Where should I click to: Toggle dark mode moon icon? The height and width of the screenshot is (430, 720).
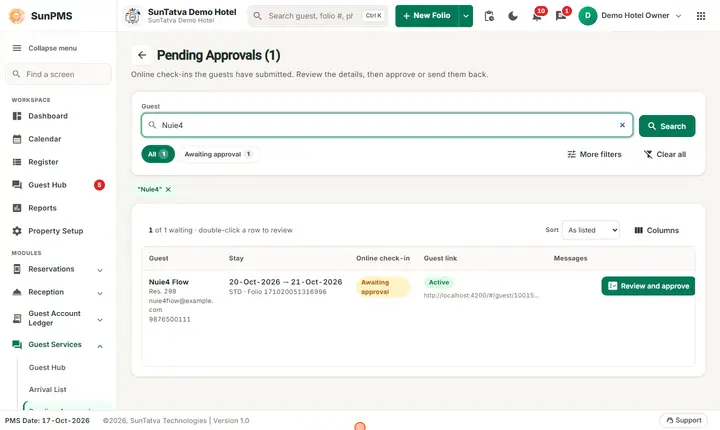513,16
